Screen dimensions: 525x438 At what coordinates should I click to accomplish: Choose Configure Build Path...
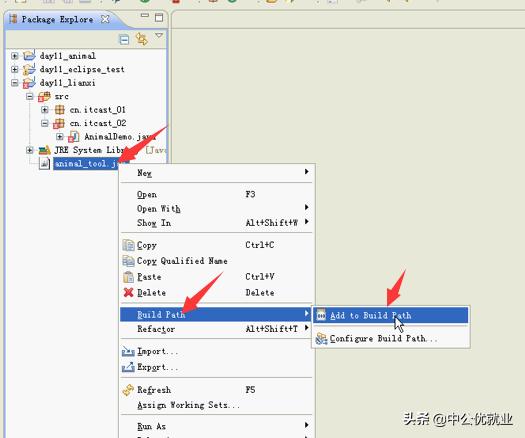(x=390, y=339)
